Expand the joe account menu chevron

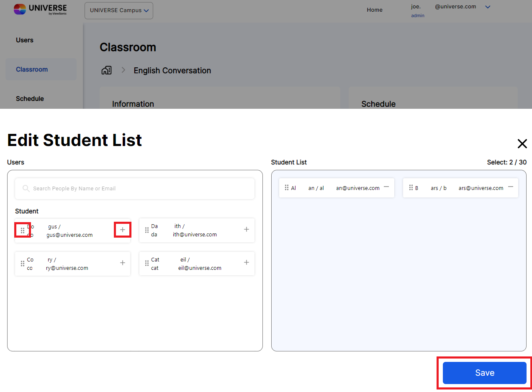[488, 7]
